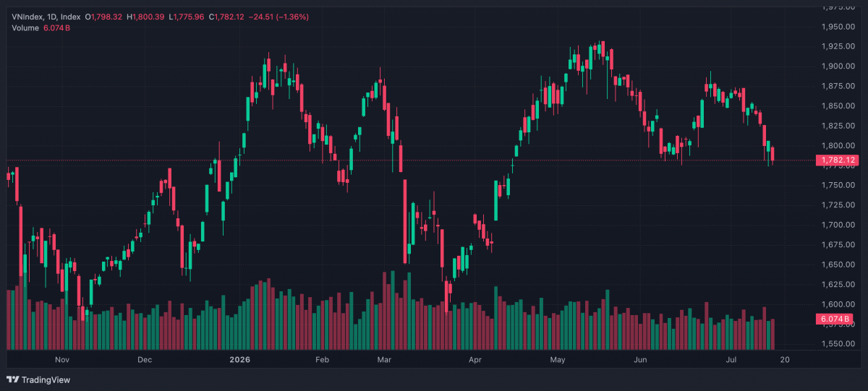Click the 20 date label on time axis
The height and width of the screenshot is (391, 868).
tap(785, 359)
